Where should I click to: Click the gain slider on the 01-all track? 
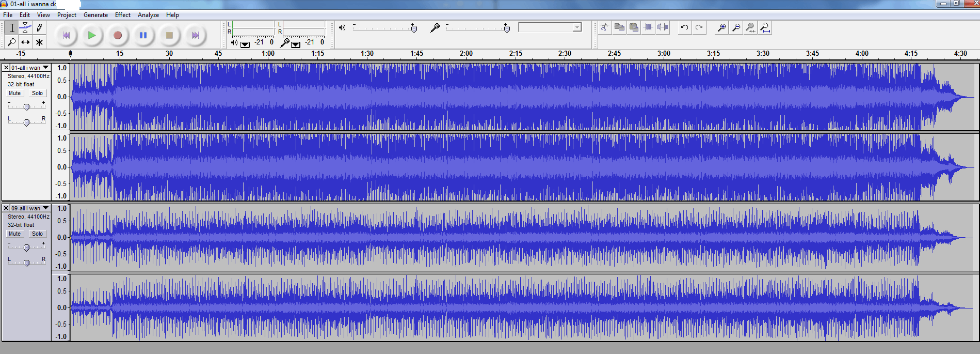(26, 107)
